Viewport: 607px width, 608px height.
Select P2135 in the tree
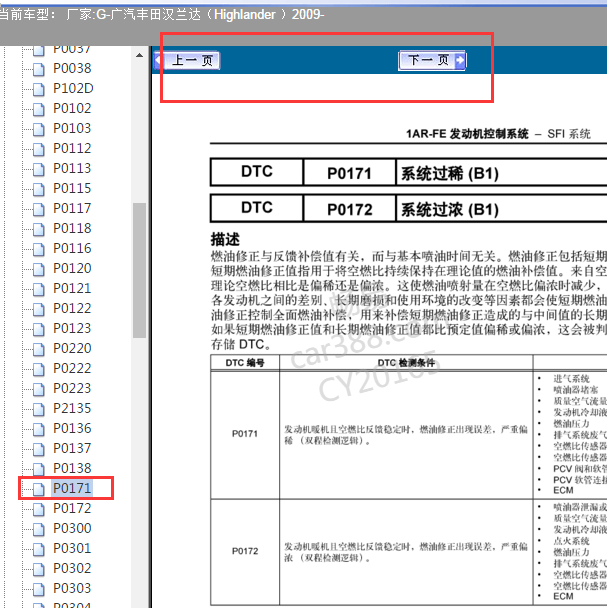(72, 408)
